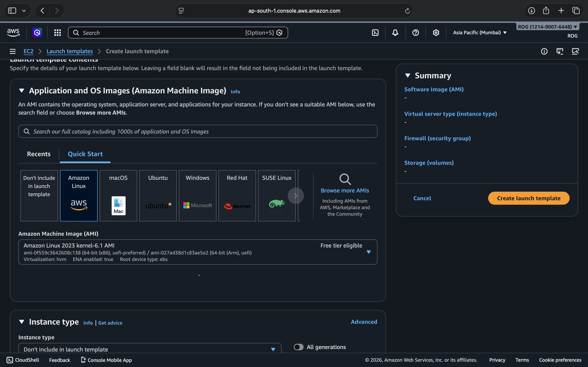Screen dimensions: 588x367
Task: Click the AMI catalog search field
Action: click(x=198, y=131)
